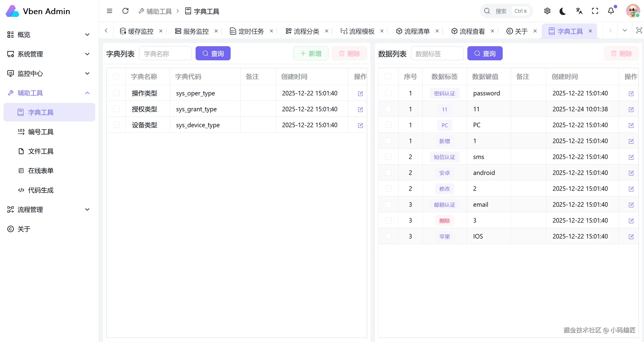Click the refresh page icon in header

pyautogui.click(x=125, y=11)
